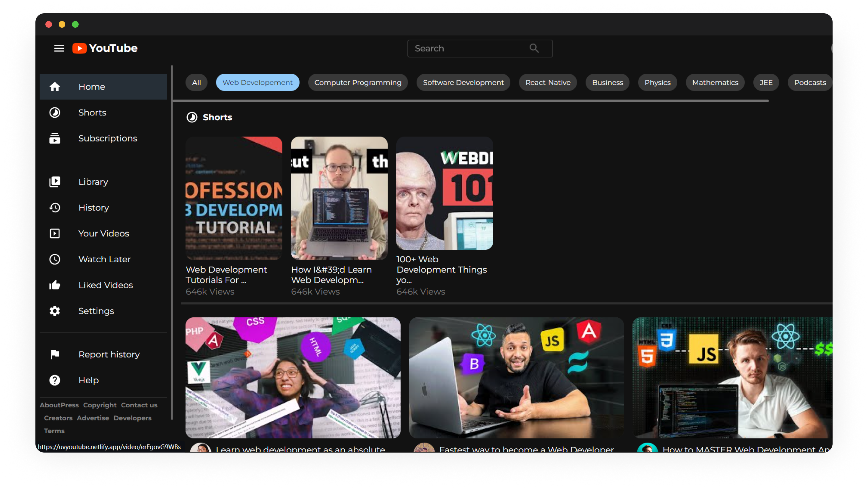The image size is (868, 488).
Task: Open History in sidebar
Action: click(x=104, y=207)
